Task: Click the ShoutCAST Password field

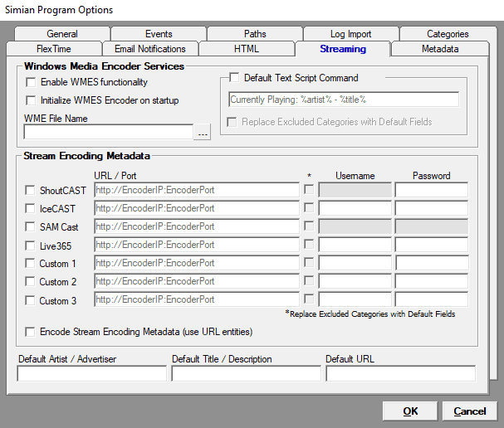Action: tap(432, 190)
